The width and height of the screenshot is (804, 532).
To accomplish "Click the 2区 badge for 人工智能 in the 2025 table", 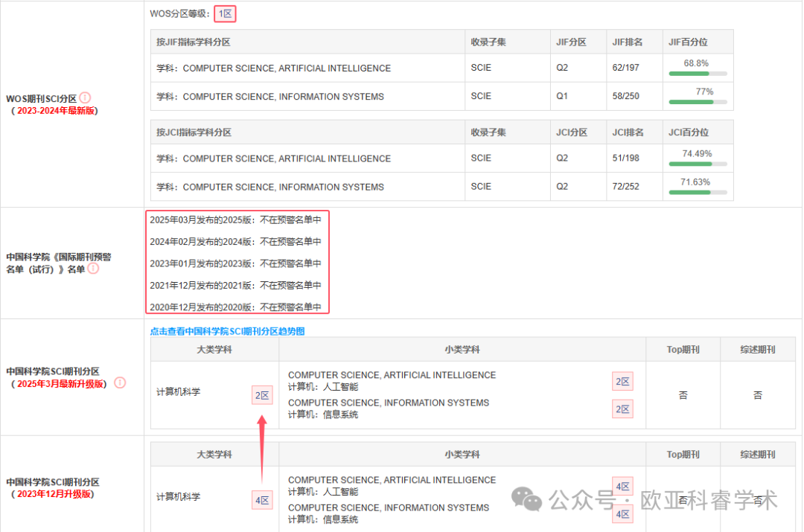I will 622,381.
